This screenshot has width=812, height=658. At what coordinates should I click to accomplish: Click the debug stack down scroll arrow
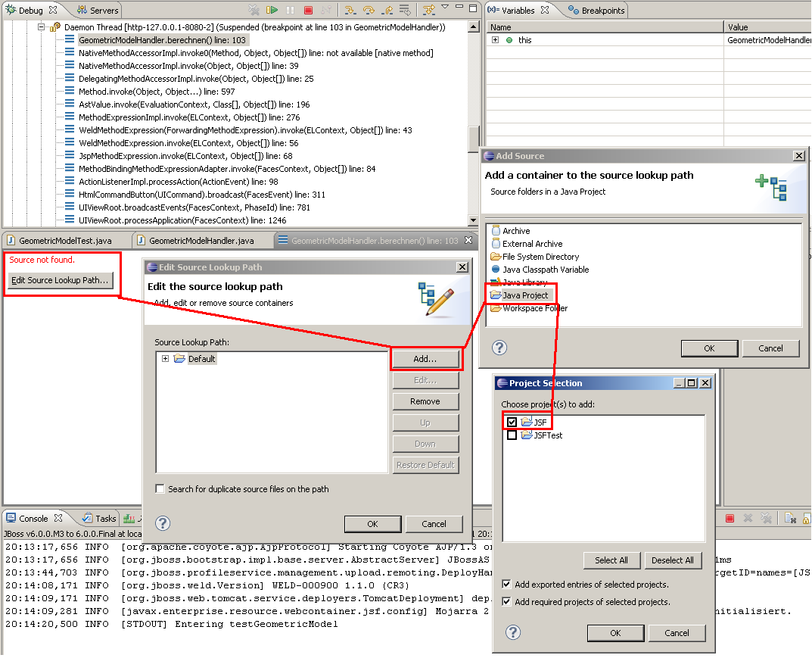click(x=473, y=220)
